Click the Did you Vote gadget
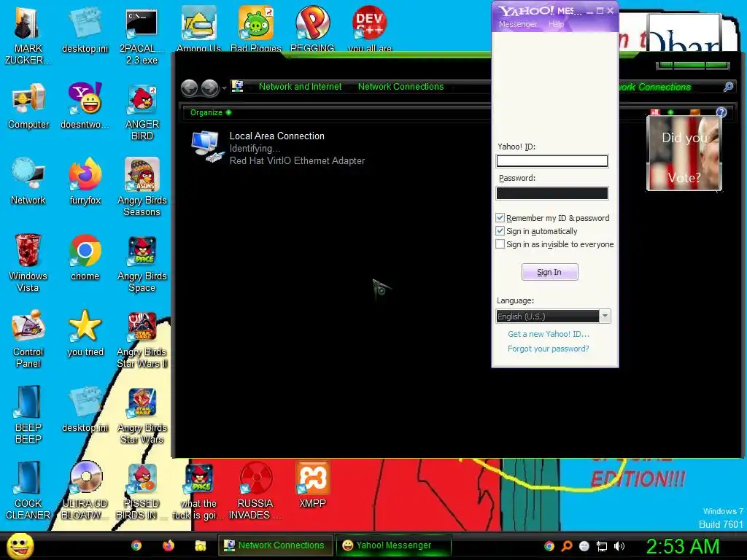Viewport: 747px width, 560px height. 684,153
